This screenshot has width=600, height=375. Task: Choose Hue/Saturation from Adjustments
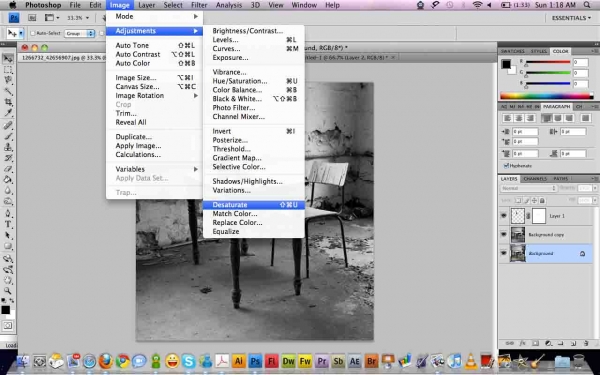click(254, 81)
